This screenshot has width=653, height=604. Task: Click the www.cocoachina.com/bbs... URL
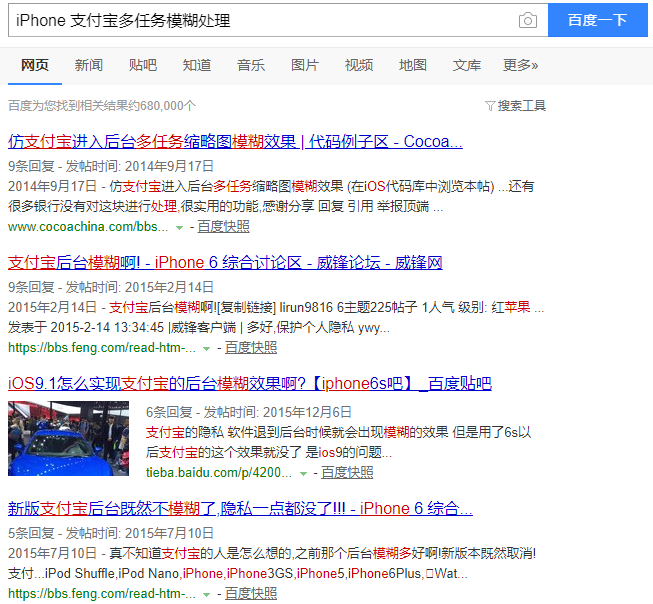click(x=88, y=227)
